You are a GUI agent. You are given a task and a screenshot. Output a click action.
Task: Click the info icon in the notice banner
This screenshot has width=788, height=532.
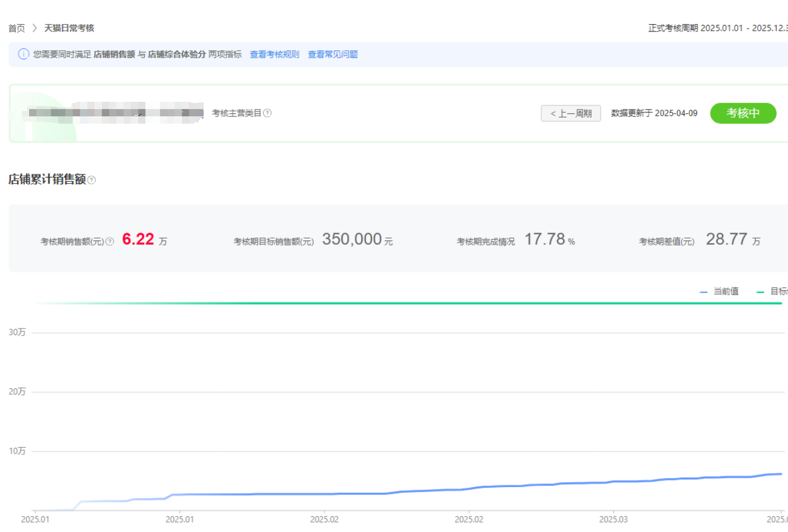click(24, 55)
